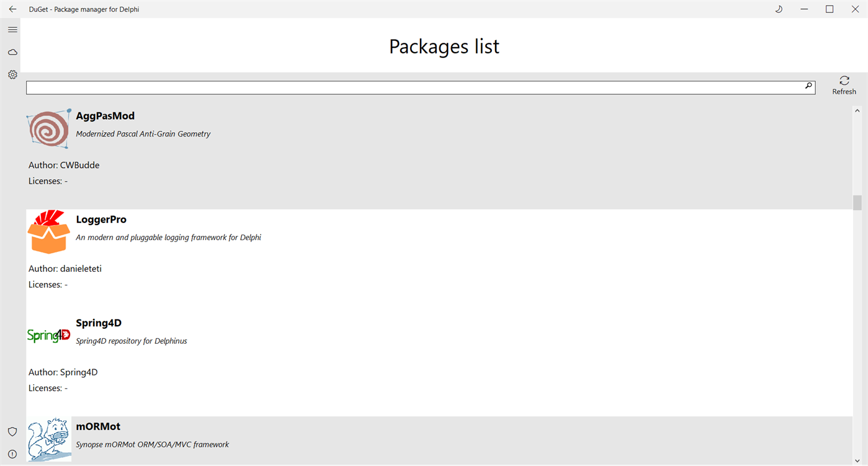The image size is (868, 466).
Task: Go back using the back arrow
Action: tap(12, 9)
